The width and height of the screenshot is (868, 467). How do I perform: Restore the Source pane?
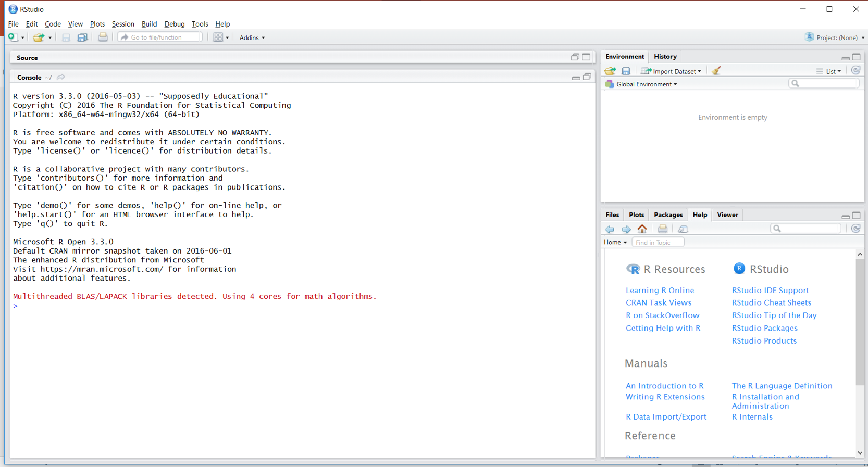point(575,57)
